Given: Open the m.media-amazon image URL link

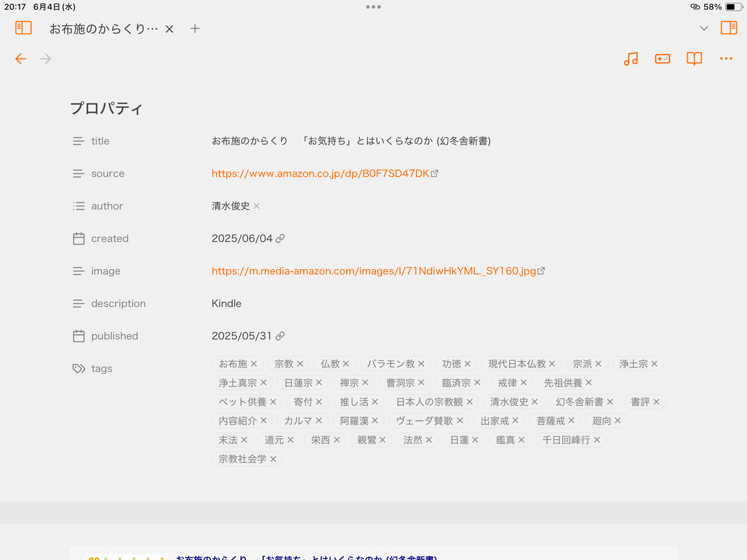Looking at the screenshot, I should (x=373, y=271).
